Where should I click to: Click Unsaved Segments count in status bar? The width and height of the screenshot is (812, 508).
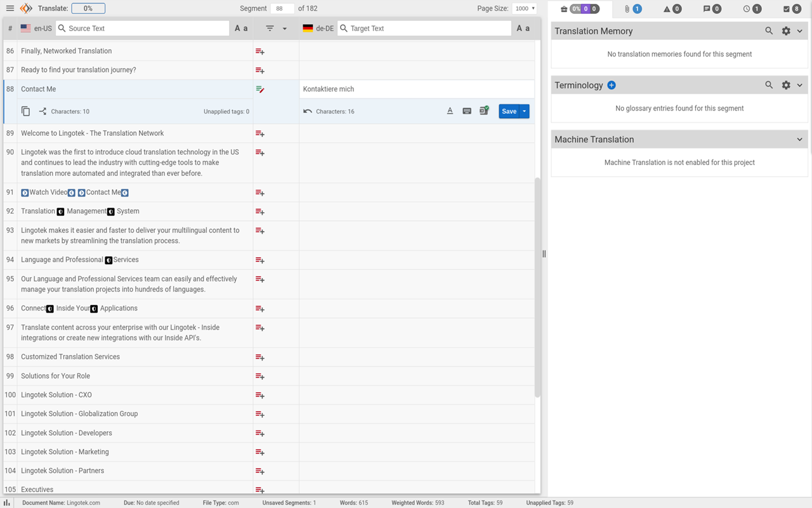[289, 503]
